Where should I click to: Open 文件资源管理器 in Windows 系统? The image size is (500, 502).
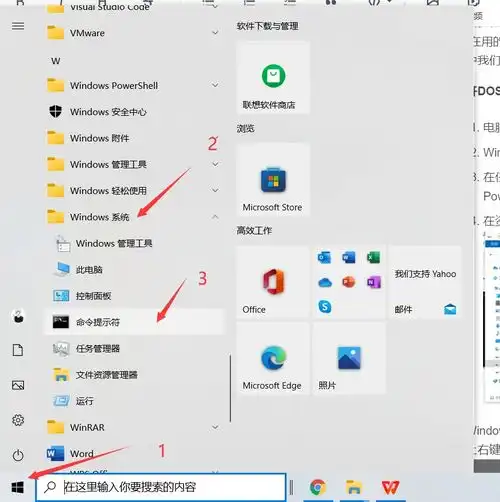pos(135,375)
